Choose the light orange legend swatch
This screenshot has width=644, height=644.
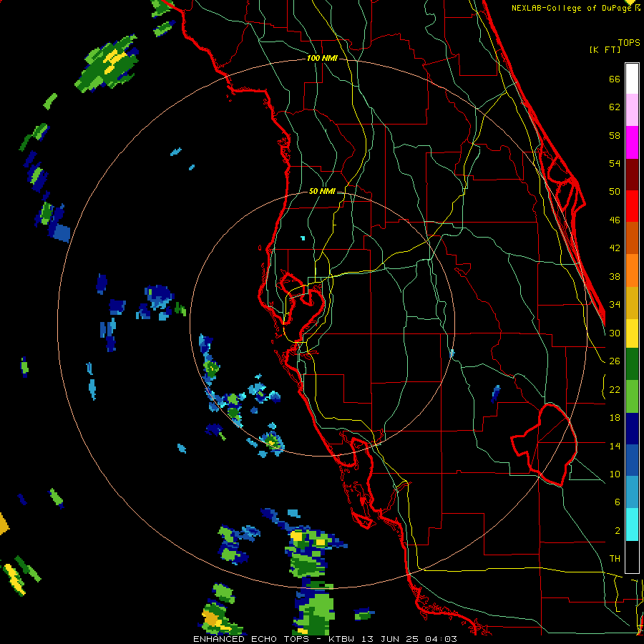pos(632,270)
